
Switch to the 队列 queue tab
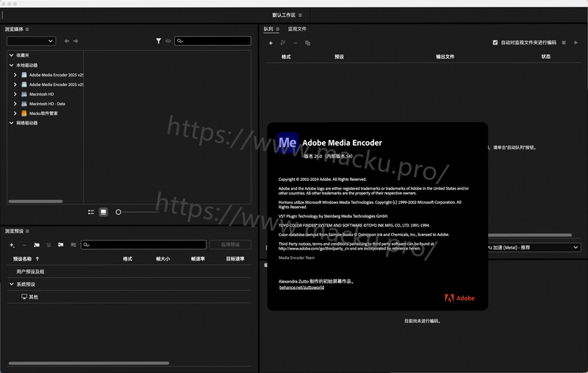268,29
